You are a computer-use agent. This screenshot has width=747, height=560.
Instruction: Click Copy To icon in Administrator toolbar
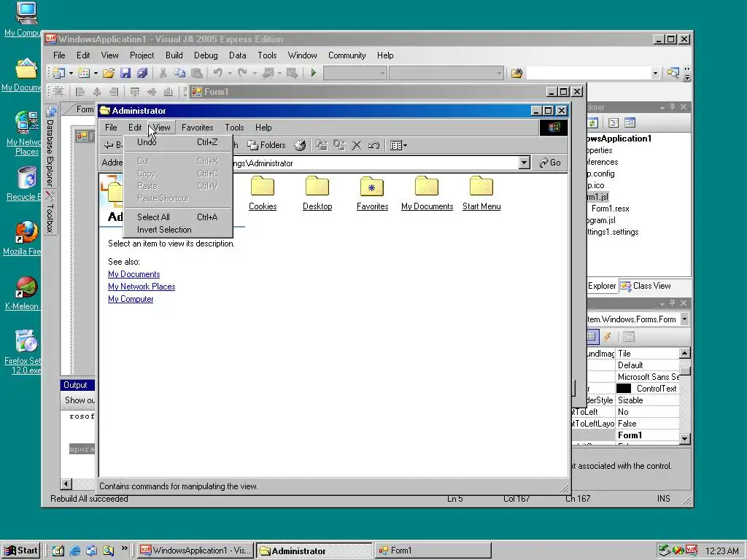tap(339, 145)
